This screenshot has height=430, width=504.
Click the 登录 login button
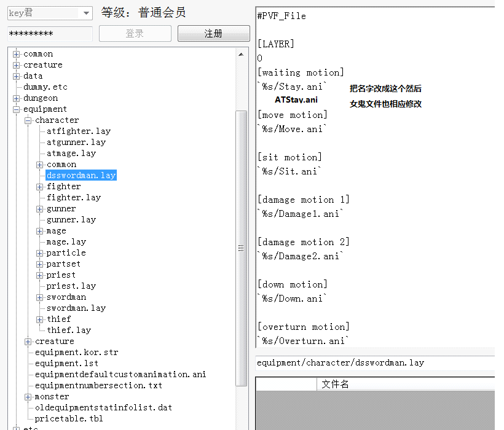pyautogui.click(x=135, y=34)
